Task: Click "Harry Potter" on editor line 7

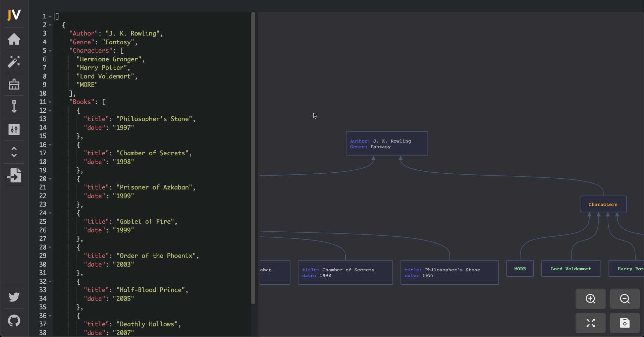Action: 102,68
